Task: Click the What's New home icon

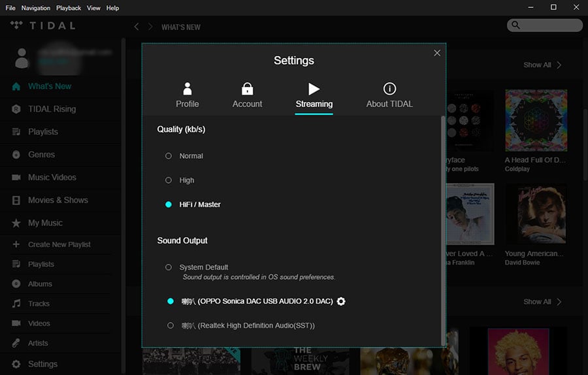Action: tap(16, 87)
